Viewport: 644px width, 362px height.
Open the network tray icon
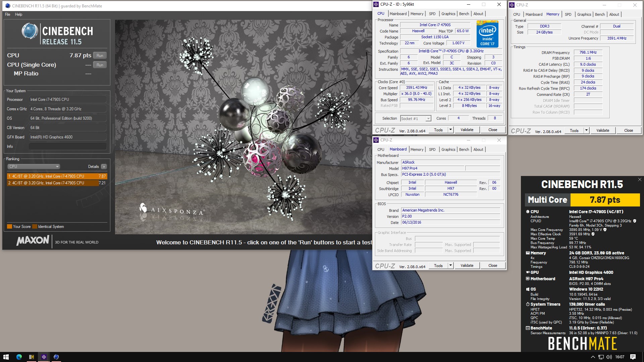601,357
